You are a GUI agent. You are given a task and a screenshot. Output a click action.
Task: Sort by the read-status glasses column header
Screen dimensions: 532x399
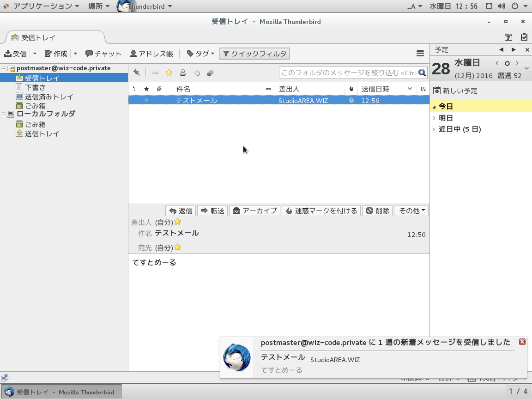point(268,89)
